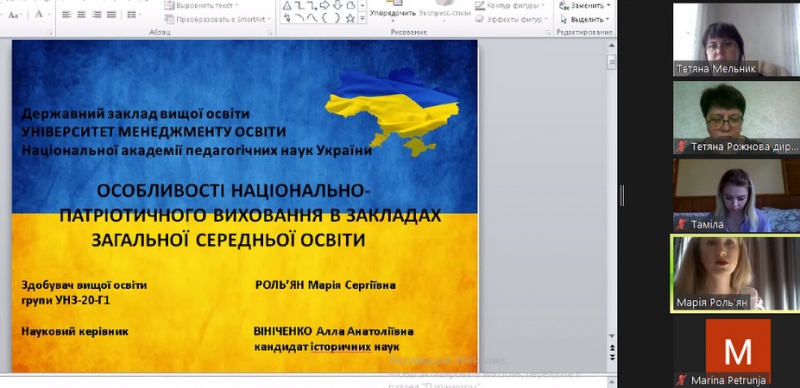Click the name ВІНІЧЕНКО Алла Анатоліївна

[x=334, y=331]
